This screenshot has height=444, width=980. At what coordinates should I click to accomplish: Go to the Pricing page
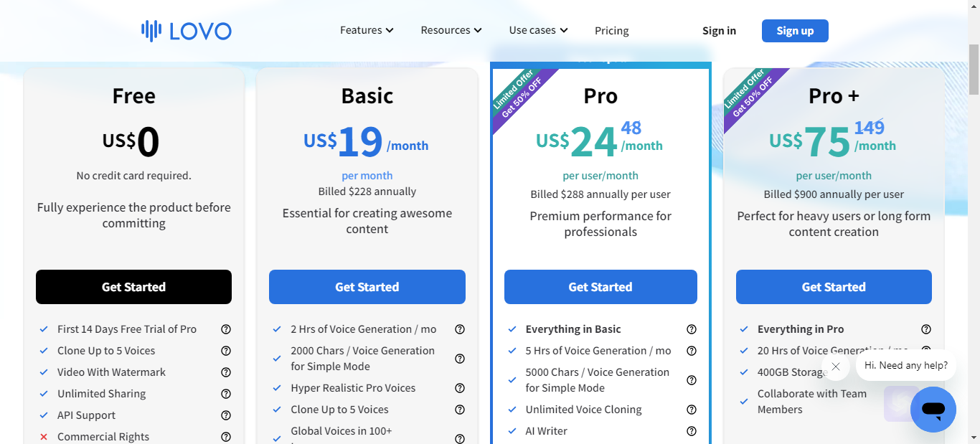pyautogui.click(x=612, y=31)
